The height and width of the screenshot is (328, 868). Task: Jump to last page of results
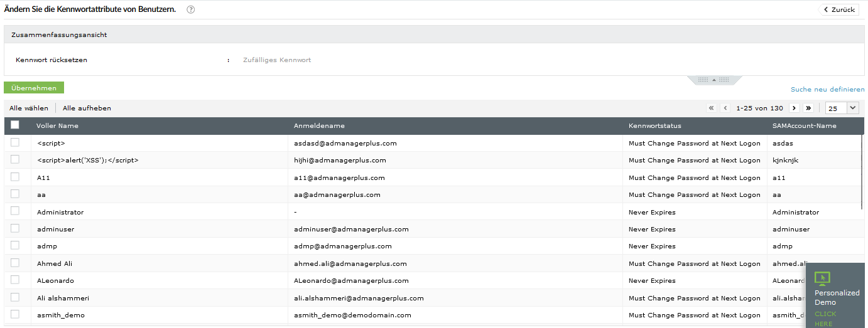point(808,108)
